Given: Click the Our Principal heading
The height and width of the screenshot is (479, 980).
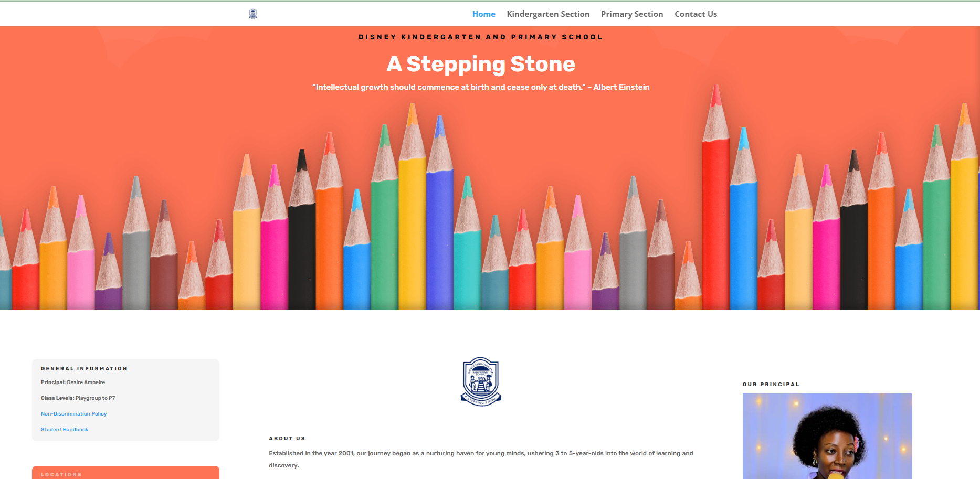Looking at the screenshot, I should tap(771, 385).
